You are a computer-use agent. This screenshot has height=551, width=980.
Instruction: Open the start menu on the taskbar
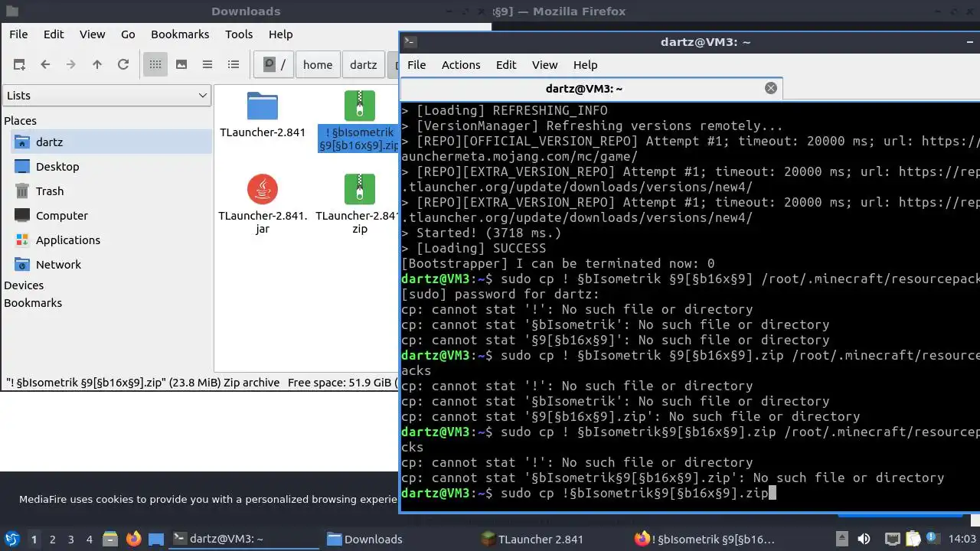point(12,539)
